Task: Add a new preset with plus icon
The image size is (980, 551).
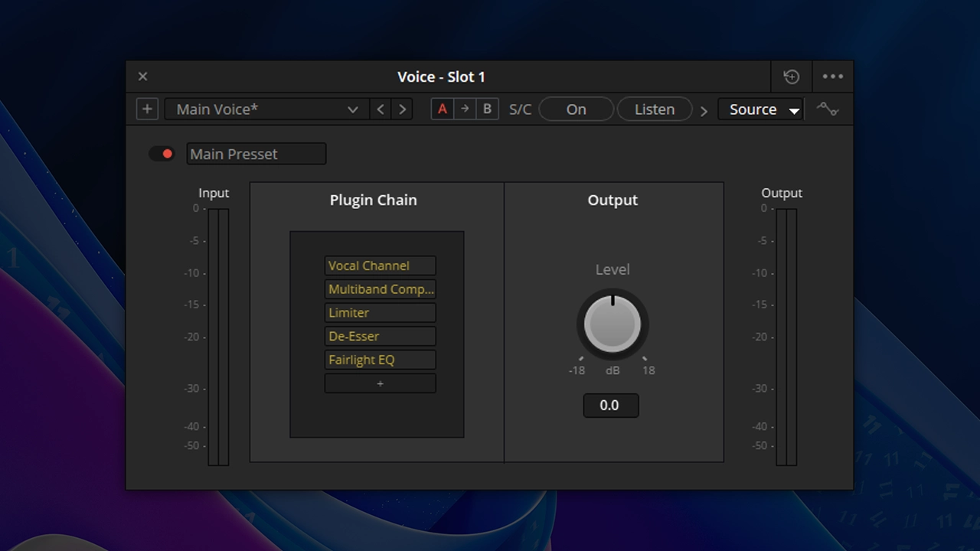Action: [x=147, y=109]
